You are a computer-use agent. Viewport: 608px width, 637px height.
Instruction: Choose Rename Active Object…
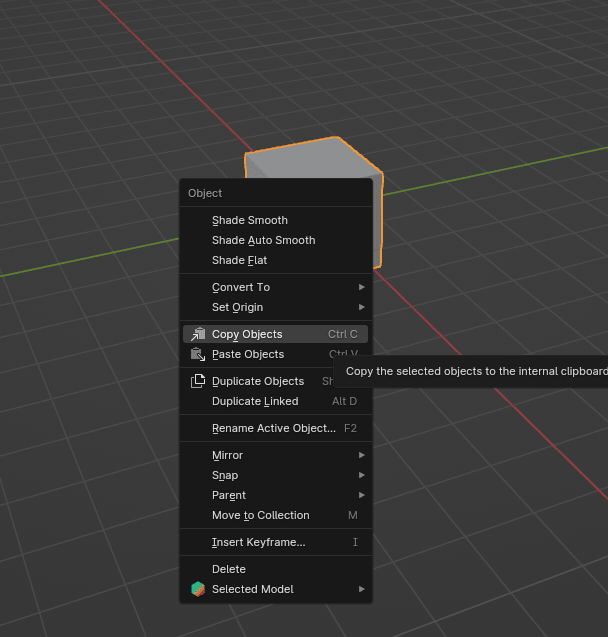coord(274,428)
